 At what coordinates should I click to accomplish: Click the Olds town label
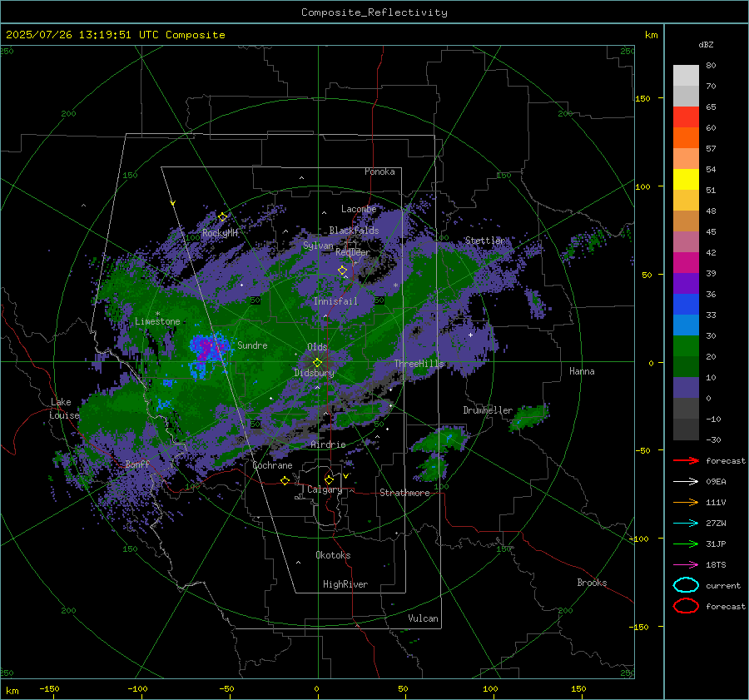click(317, 347)
